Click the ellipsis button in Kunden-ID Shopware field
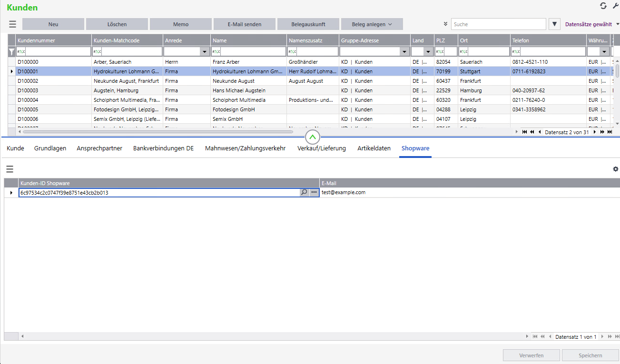The image size is (620, 364). (x=314, y=193)
